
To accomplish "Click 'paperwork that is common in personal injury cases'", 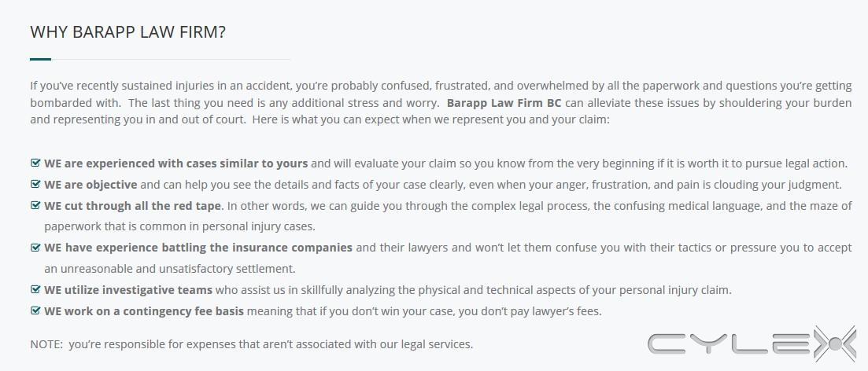I will click(x=180, y=226).
